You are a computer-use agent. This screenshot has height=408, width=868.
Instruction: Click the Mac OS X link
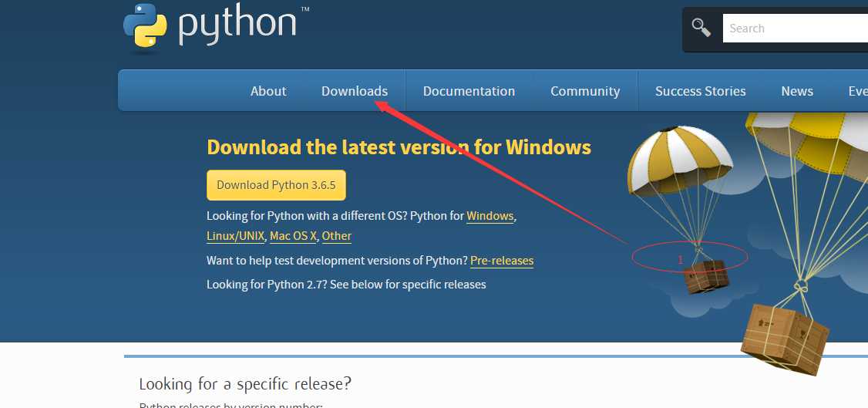tap(293, 236)
